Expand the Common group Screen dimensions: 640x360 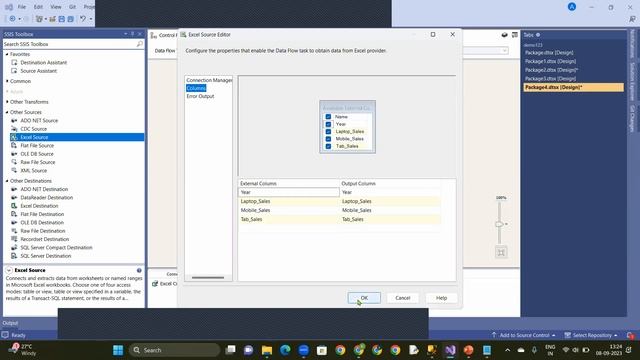pyautogui.click(x=7, y=81)
